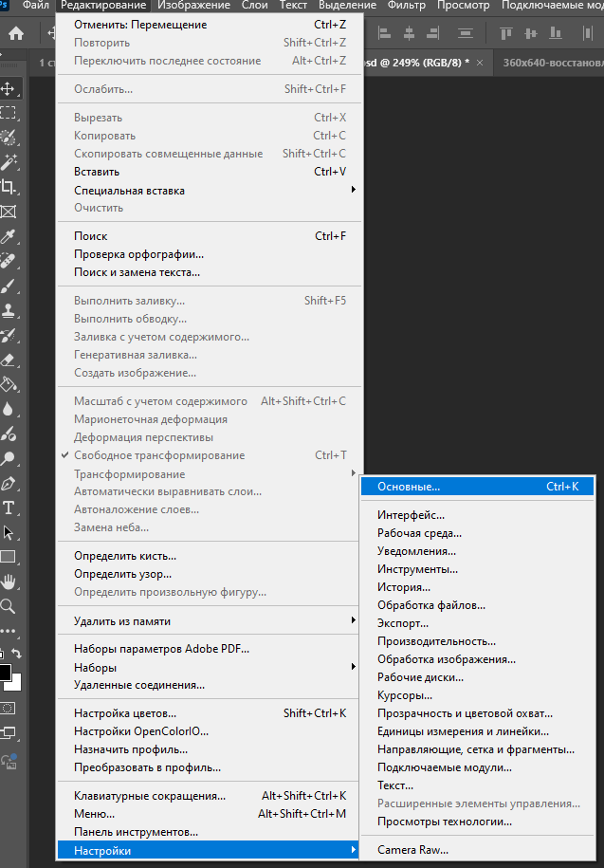
Task: Open the Изображение menu
Action: [x=193, y=6]
